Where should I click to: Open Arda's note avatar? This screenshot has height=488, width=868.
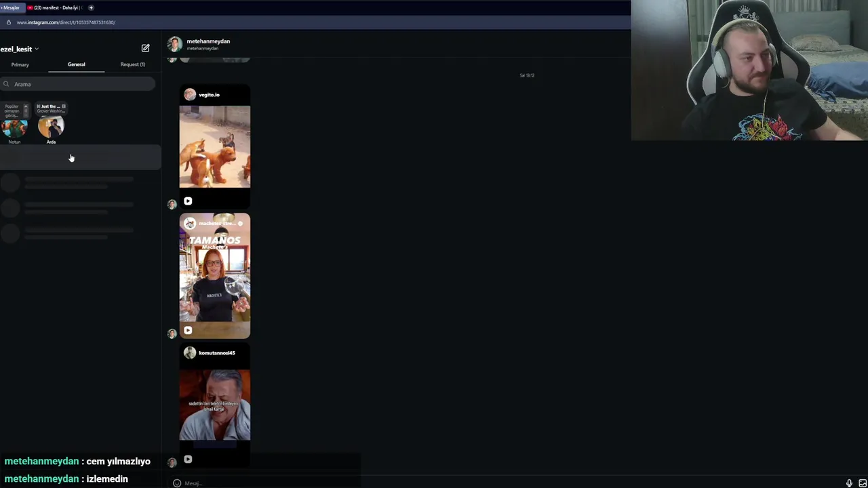(51, 127)
